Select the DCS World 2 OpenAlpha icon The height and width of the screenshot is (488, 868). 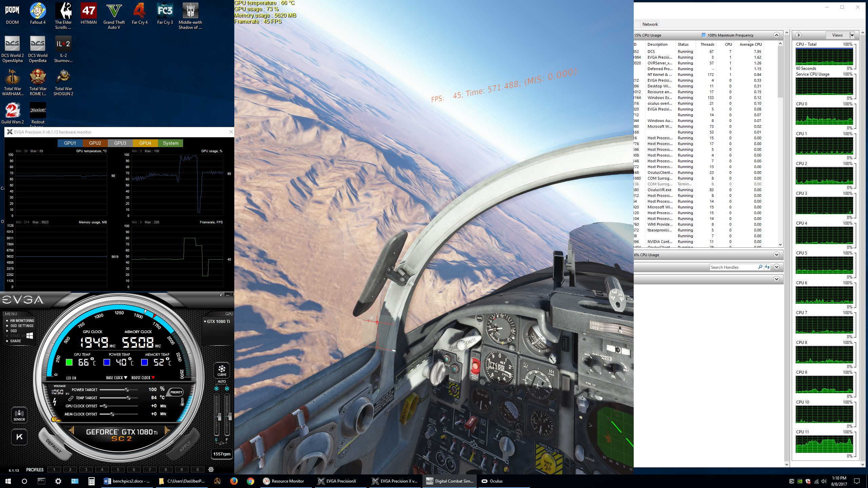[x=12, y=49]
